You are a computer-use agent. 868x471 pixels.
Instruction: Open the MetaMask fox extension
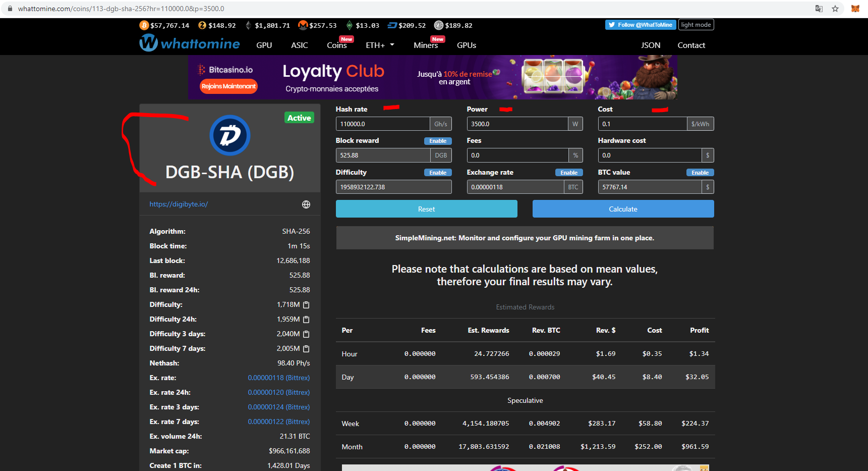coord(855,9)
